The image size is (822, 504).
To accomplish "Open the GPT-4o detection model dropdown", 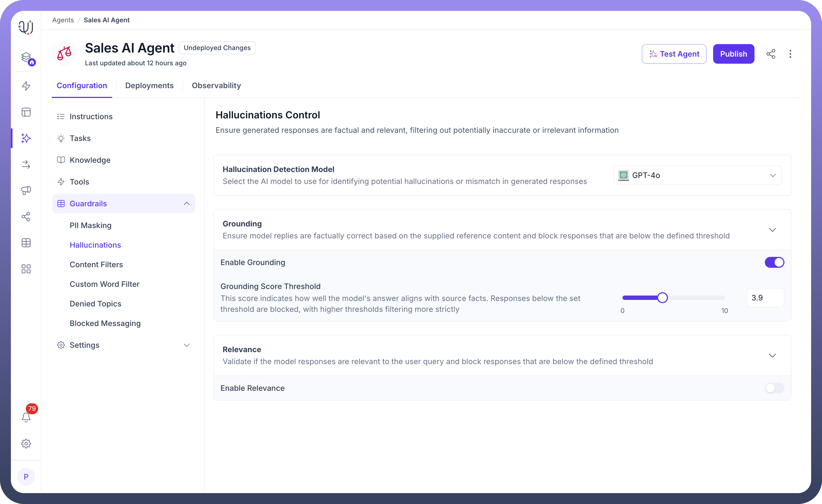I will coord(697,176).
